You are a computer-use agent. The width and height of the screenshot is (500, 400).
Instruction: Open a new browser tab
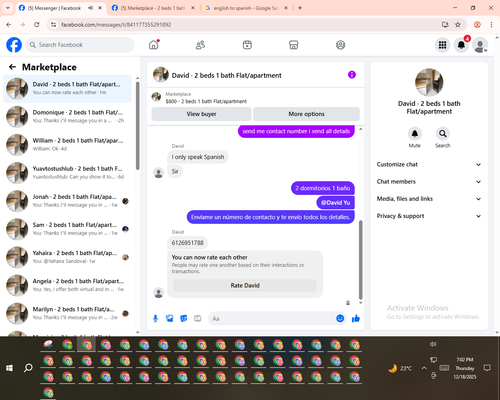pos(300,8)
